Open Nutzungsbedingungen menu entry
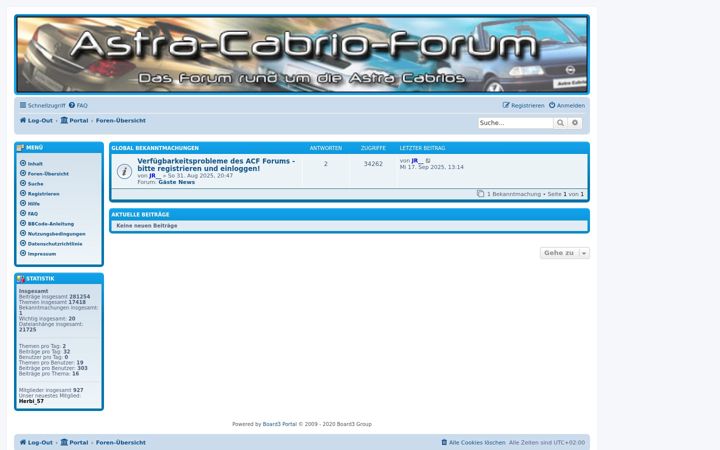The height and width of the screenshot is (450, 720). [56, 234]
